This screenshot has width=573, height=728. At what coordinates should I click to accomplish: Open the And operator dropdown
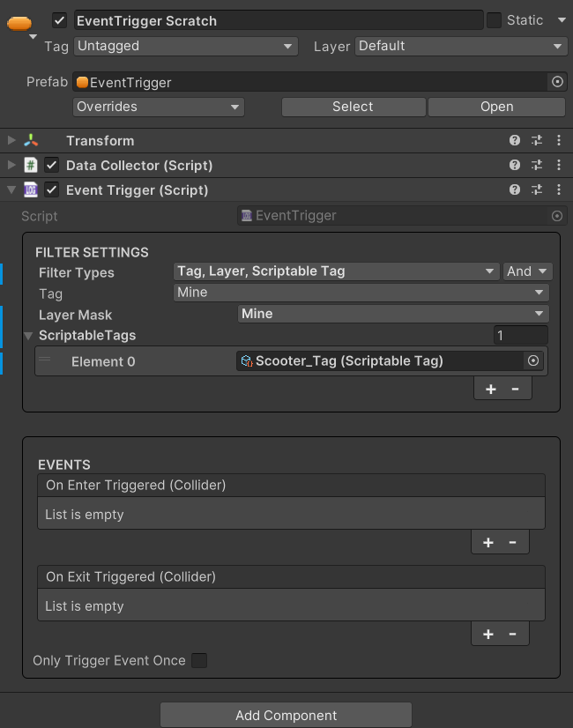[527, 271]
